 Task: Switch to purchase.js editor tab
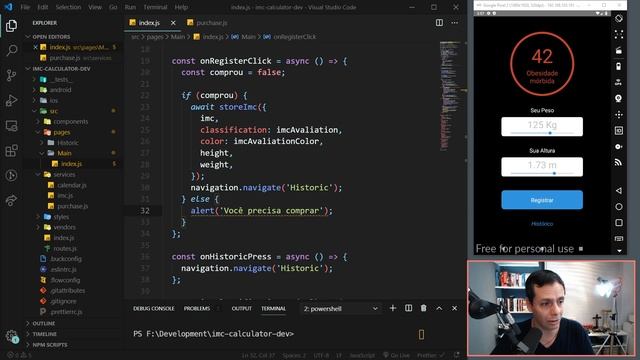pyautogui.click(x=207, y=23)
